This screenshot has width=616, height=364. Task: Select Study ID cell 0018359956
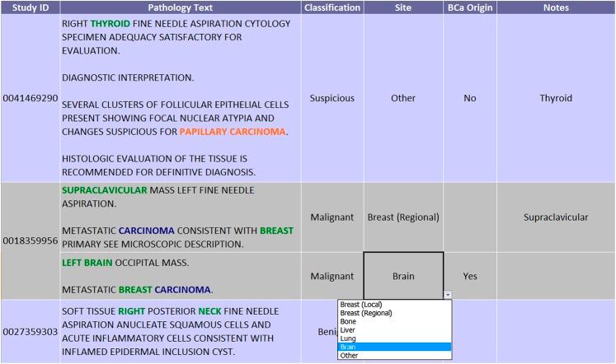click(31, 240)
